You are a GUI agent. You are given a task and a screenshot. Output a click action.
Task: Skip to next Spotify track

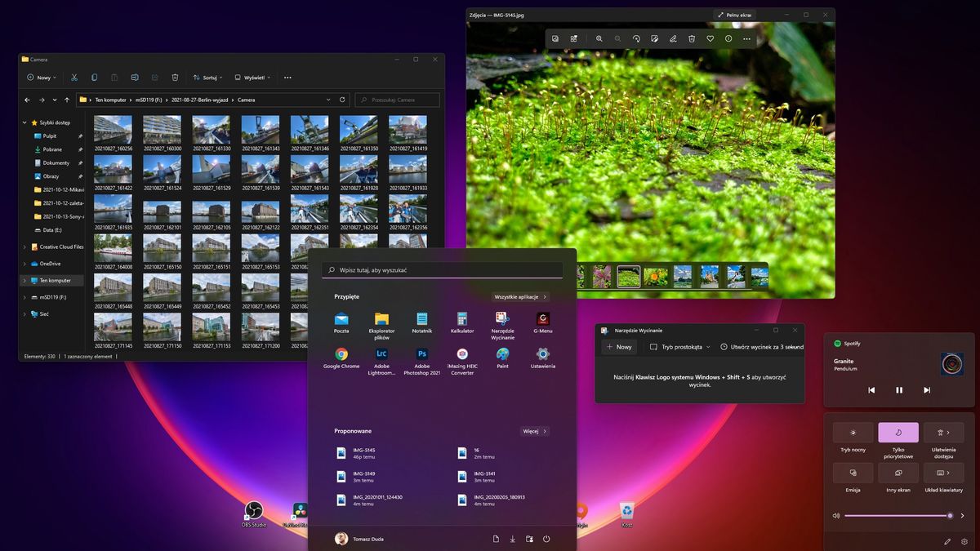pos(927,390)
